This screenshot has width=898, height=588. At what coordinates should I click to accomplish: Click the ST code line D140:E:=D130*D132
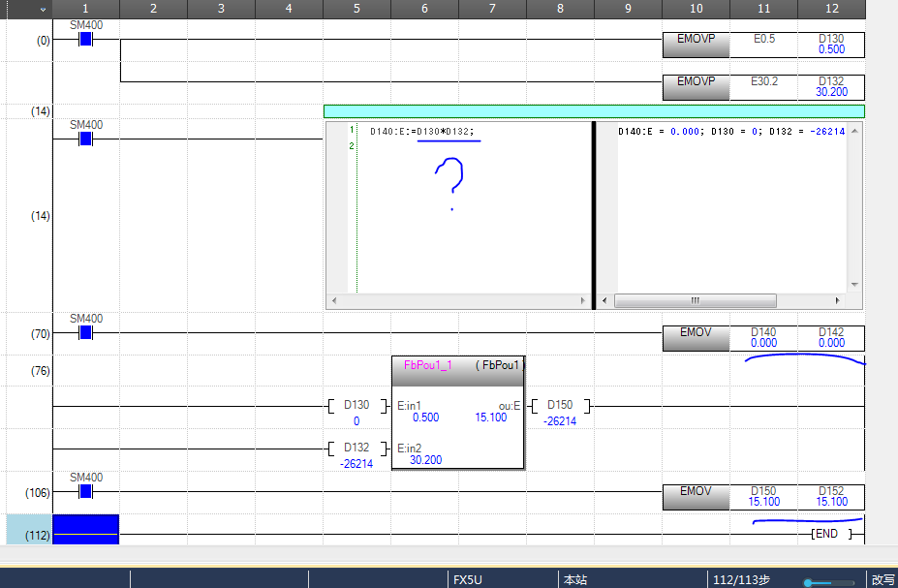(422, 131)
